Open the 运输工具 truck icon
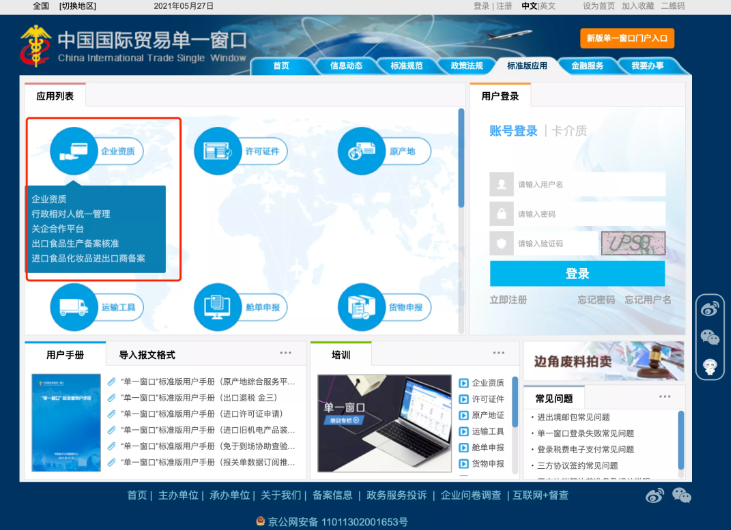 74,307
